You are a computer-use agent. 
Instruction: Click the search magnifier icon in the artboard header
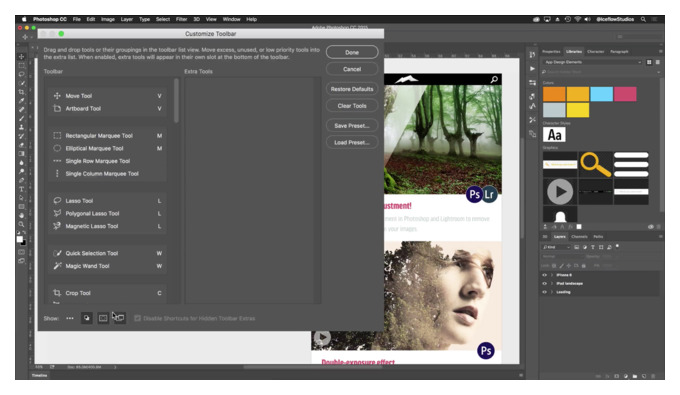pyautogui.click(x=494, y=79)
